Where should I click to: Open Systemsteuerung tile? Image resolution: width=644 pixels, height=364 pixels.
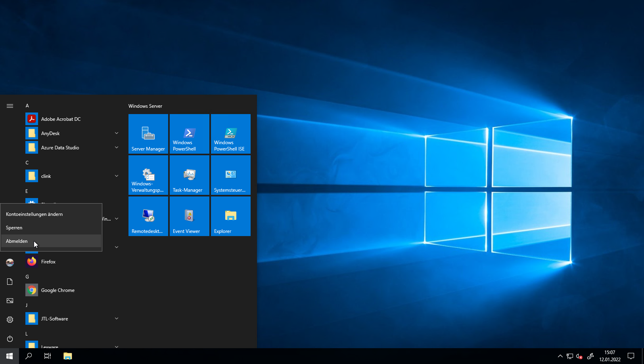click(231, 175)
